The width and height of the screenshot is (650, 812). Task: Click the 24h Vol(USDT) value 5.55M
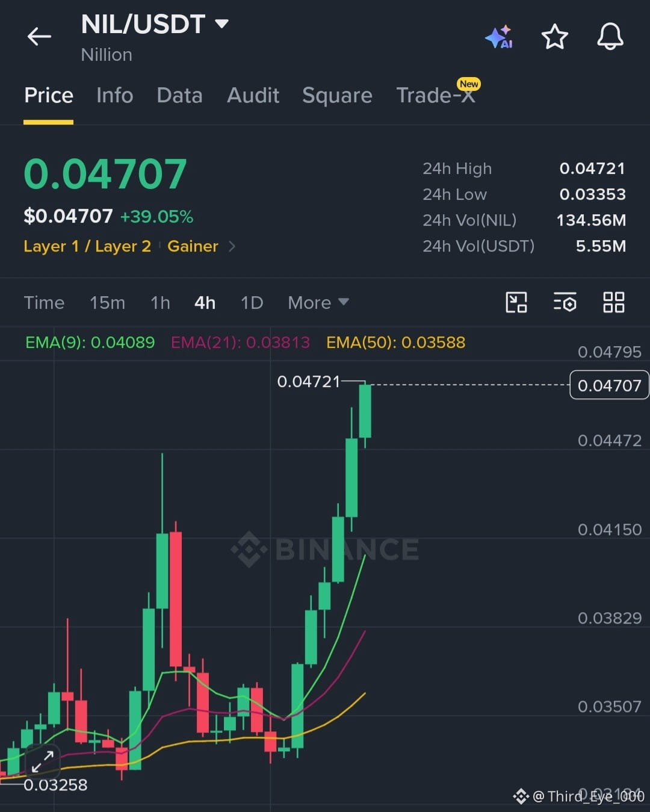point(601,246)
